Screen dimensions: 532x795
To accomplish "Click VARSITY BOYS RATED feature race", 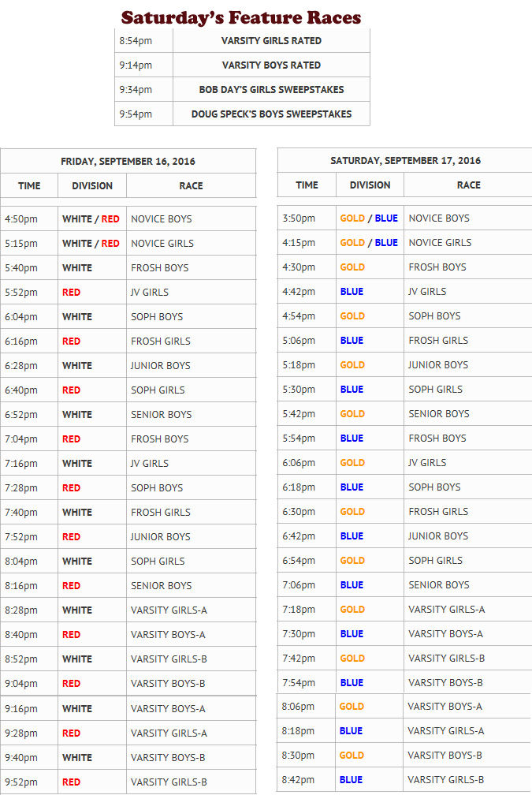I will [271, 65].
